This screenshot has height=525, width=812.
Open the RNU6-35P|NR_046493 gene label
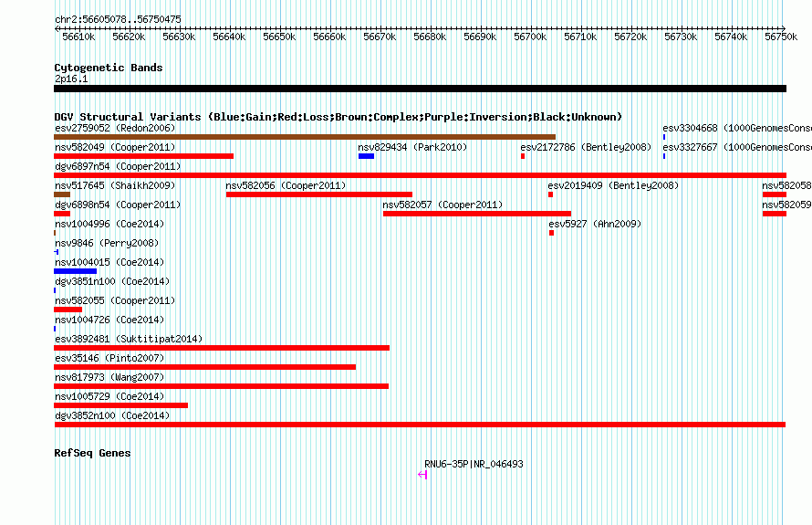click(x=474, y=464)
